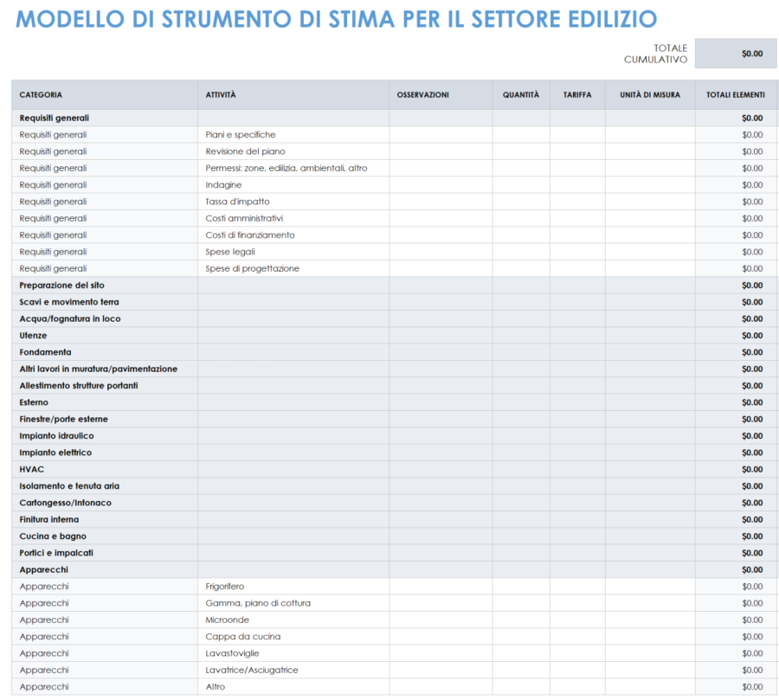Image resolution: width=779 pixels, height=700 pixels.
Task: Select the HVAC category row
Action: (x=31, y=469)
